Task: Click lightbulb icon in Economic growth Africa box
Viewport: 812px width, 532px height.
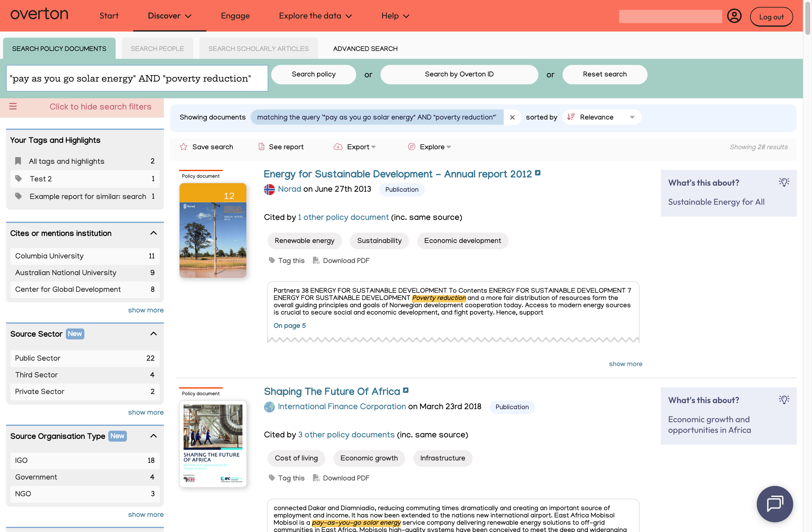Action: [x=784, y=400]
